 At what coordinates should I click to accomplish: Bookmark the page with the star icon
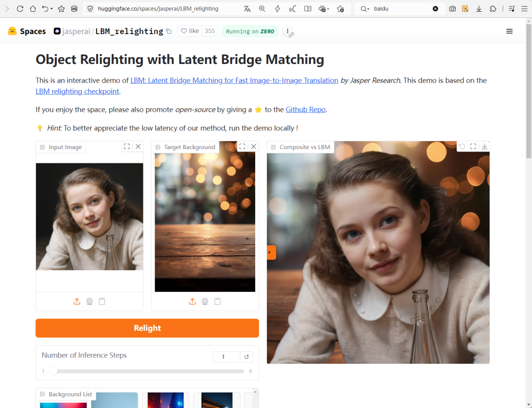[61, 9]
